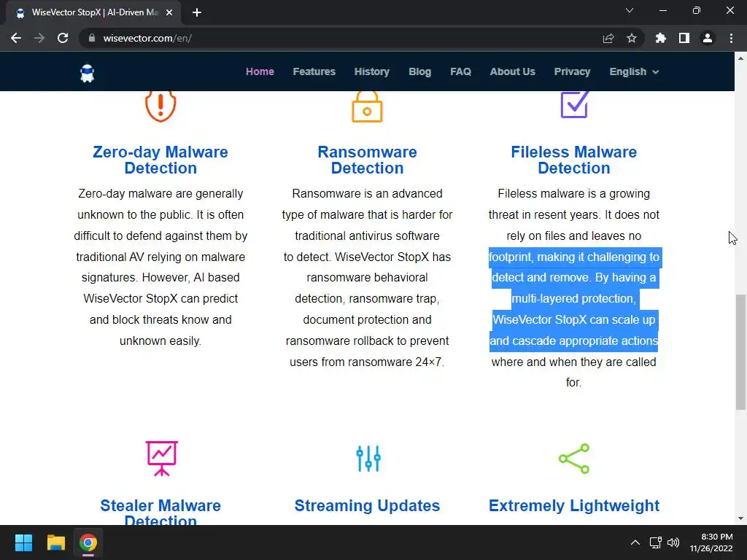Image resolution: width=747 pixels, height=560 pixels.
Task: Open volume speaker tray icon
Action: click(x=673, y=542)
